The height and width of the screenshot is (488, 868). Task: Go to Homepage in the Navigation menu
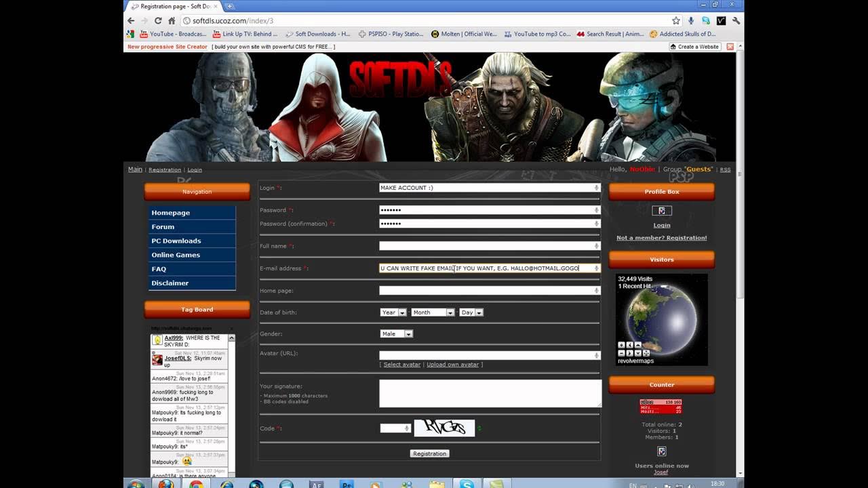pyautogui.click(x=192, y=213)
